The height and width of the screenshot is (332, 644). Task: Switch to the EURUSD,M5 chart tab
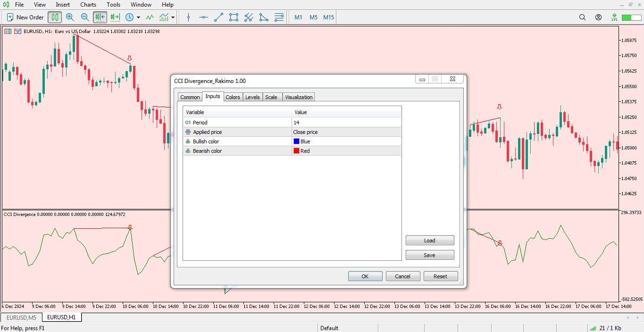[x=22, y=317]
